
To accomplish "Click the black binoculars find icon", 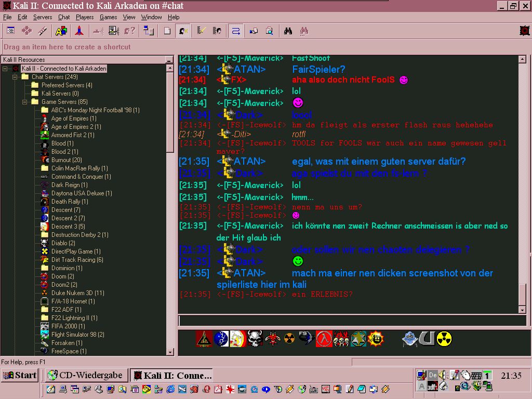I will [x=288, y=31].
